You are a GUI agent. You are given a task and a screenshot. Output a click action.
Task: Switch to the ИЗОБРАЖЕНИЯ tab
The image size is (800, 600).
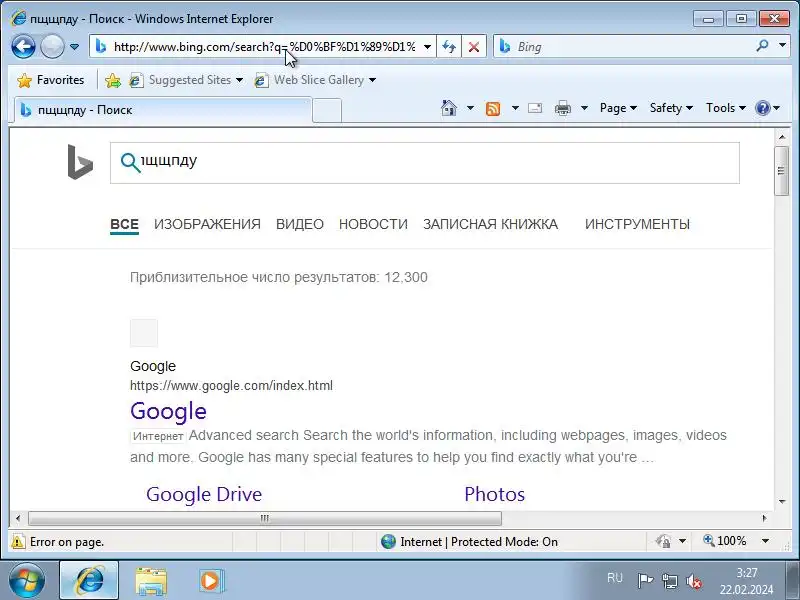[x=207, y=224]
